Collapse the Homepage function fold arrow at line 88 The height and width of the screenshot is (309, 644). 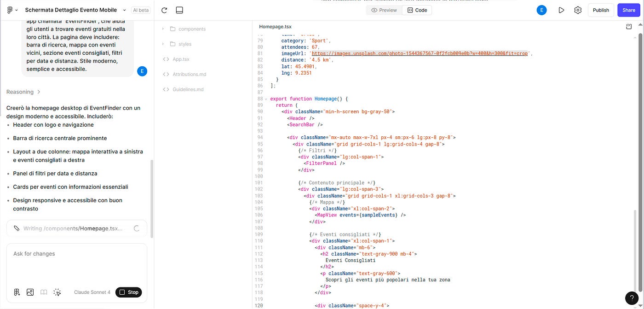(x=266, y=99)
